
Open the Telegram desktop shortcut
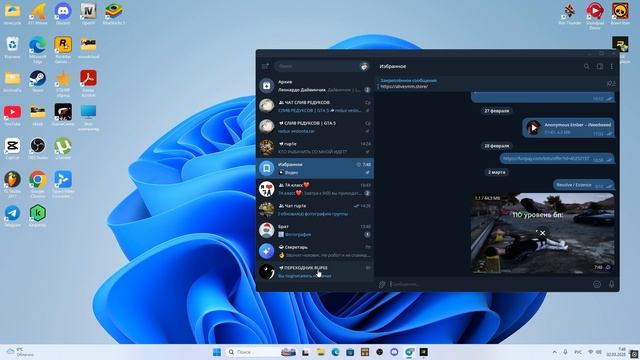(x=12, y=216)
